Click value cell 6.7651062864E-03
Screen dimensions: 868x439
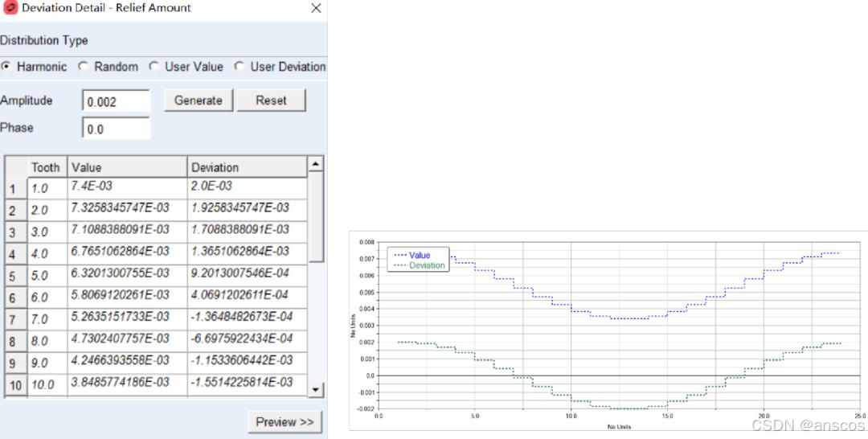[127, 254]
